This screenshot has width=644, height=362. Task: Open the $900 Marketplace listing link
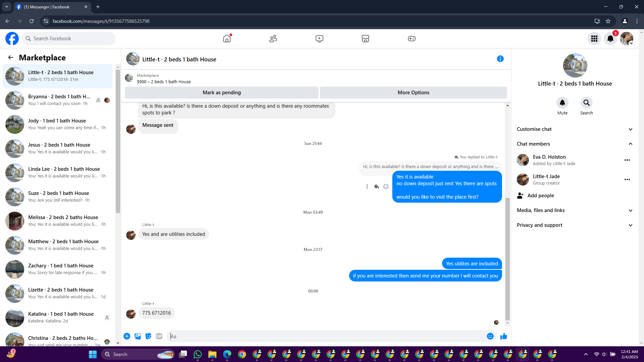pyautogui.click(x=164, y=82)
